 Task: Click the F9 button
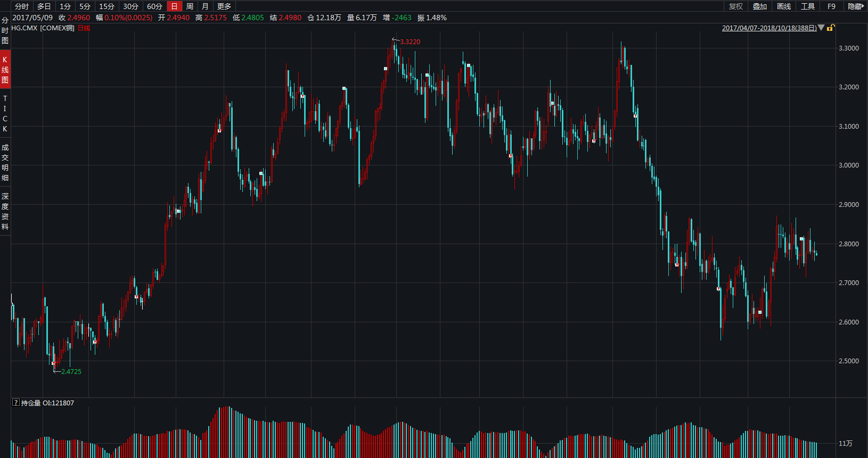coord(831,6)
